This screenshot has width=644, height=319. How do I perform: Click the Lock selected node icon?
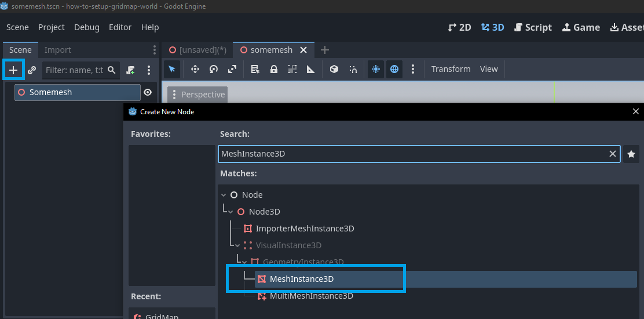pos(274,69)
